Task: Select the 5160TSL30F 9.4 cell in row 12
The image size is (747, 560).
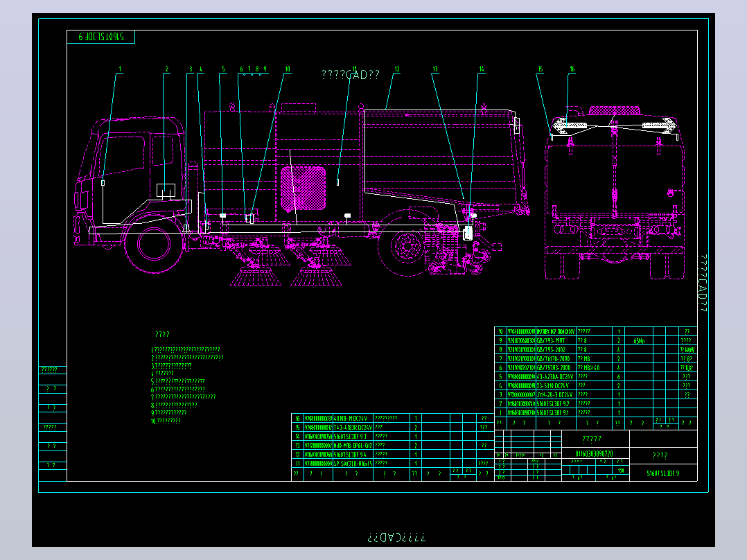Action: point(353,454)
